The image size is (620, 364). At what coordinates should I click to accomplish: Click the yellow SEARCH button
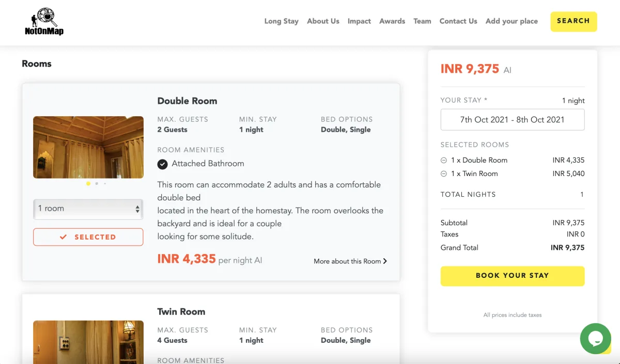point(574,21)
